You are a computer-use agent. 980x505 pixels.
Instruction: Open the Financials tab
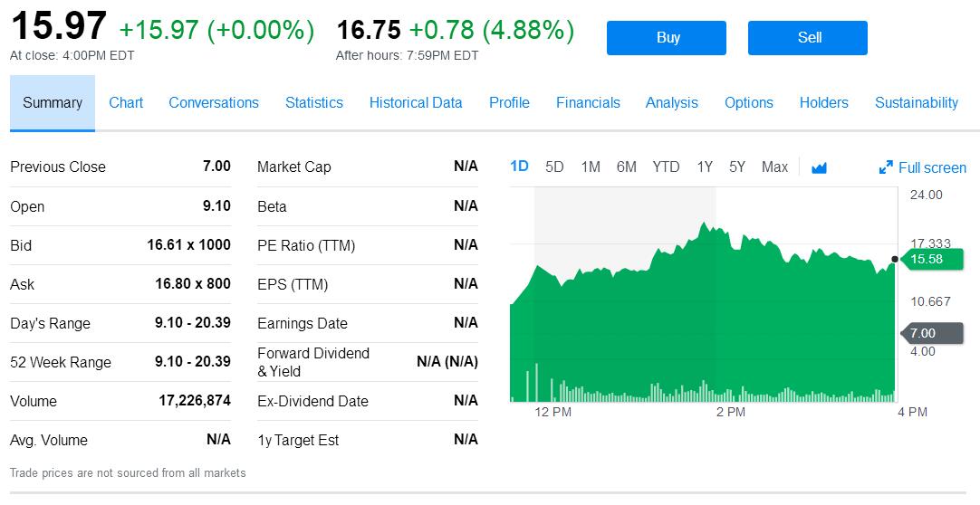[x=588, y=102]
